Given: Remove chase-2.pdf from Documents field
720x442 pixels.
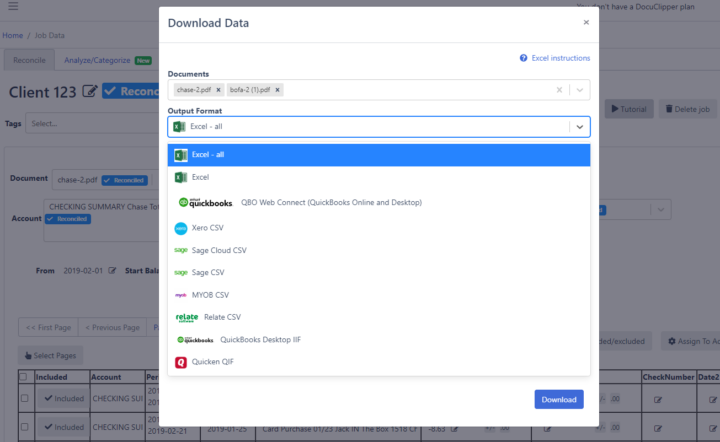Looking at the screenshot, I should click(218, 90).
